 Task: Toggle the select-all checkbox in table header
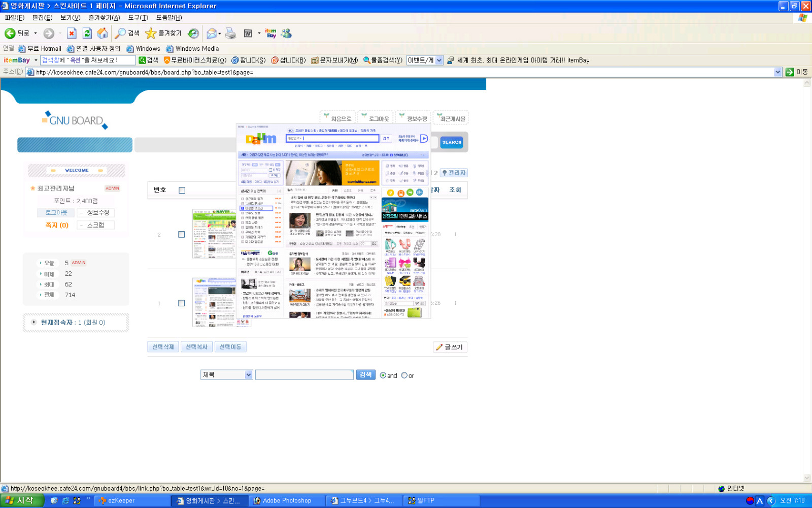182,190
